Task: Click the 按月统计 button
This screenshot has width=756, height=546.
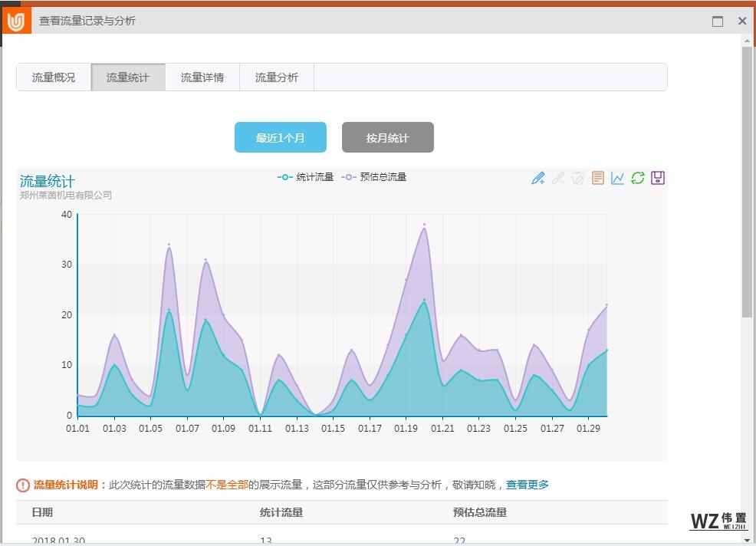Action: [x=388, y=138]
